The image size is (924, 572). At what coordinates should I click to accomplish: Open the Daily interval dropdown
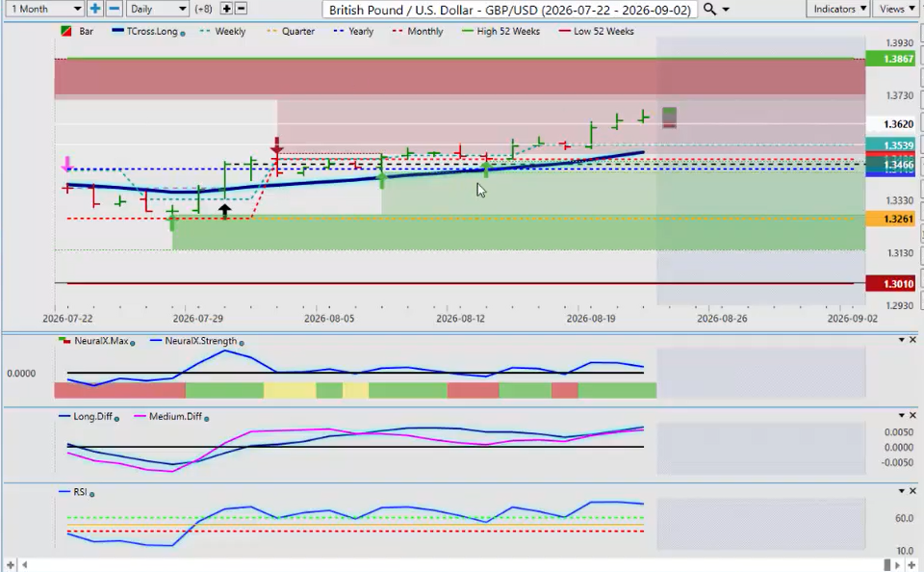(157, 9)
